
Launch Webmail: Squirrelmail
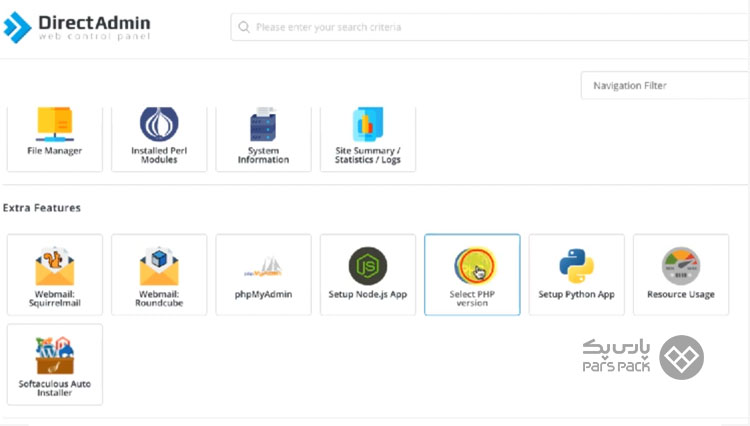(x=55, y=274)
